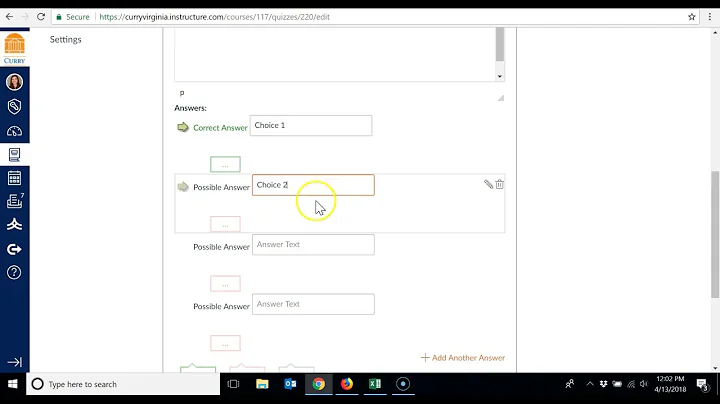Open Action Center notifications icon

(702, 384)
